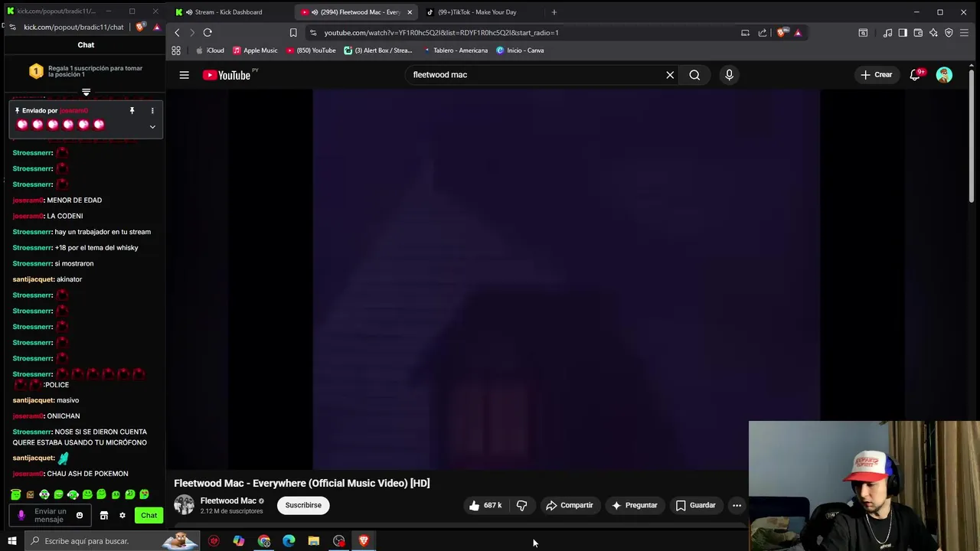
Task: Share this page from the address bar
Action: click(763, 33)
